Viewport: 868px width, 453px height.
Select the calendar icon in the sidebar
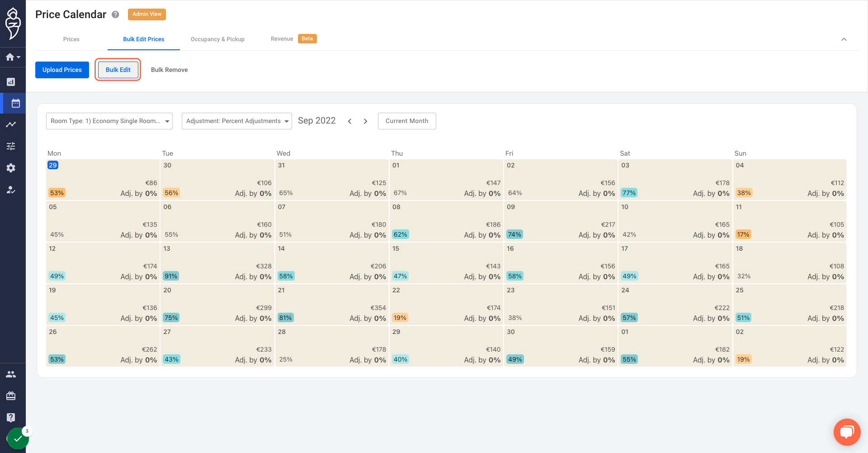click(15, 103)
